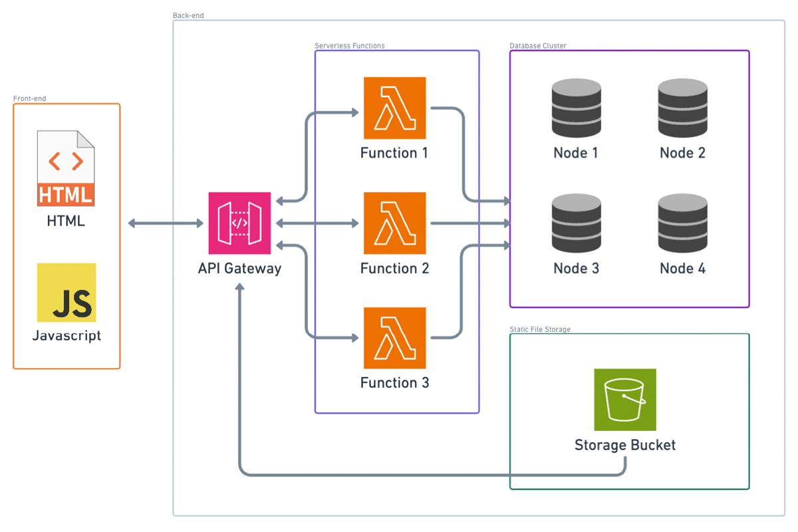This screenshot has height=532, width=798.
Task: Click the HTML file icon
Action: (x=66, y=168)
